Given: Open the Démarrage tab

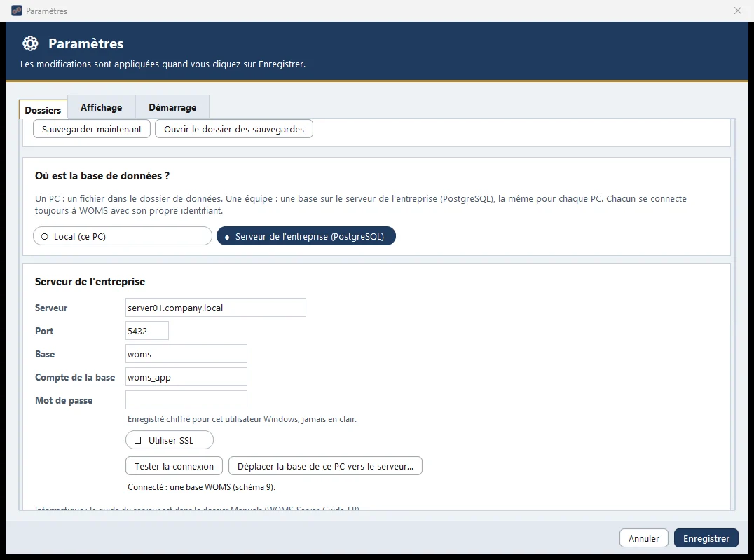Looking at the screenshot, I should click(172, 107).
